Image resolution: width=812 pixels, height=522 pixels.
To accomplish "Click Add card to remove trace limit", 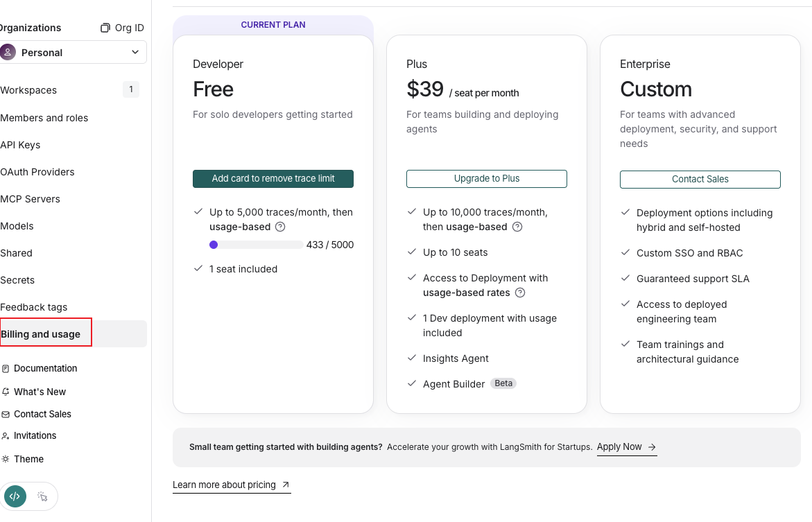I will [x=273, y=179].
